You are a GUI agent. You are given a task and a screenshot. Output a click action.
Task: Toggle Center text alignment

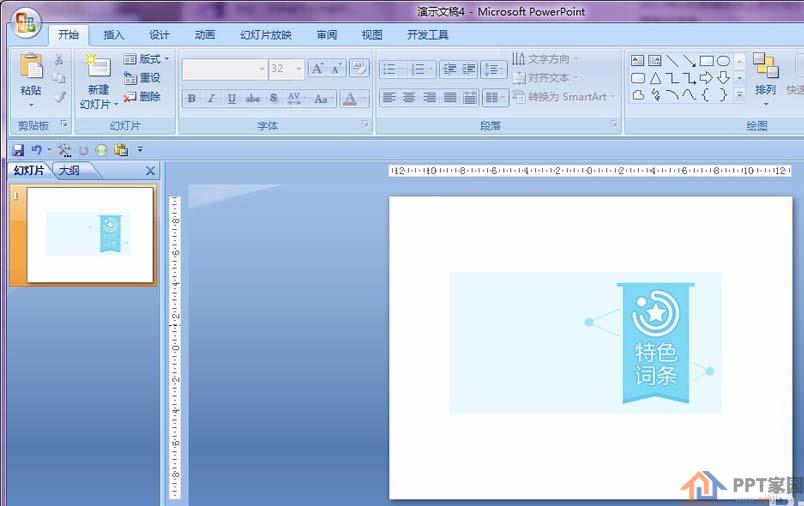tap(409, 97)
